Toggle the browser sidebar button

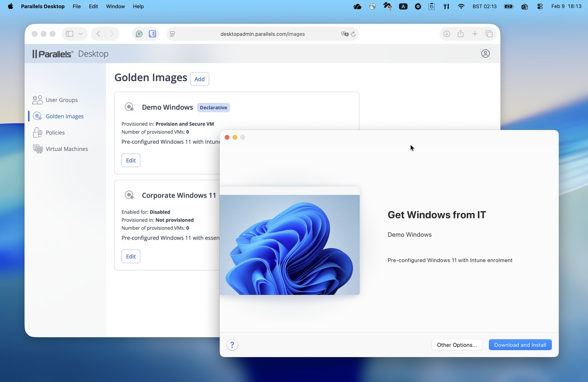coord(69,34)
